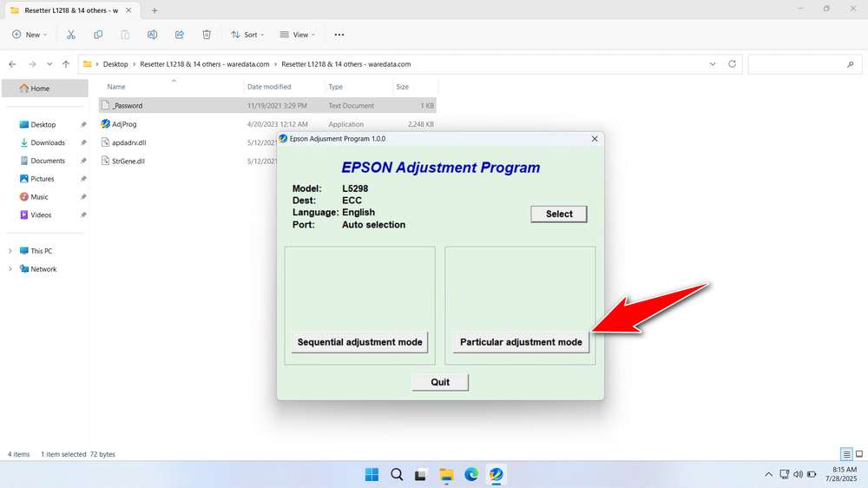The width and height of the screenshot is (868, 488).
Task: Open Desktop in the navigation pane
Action: 45,125
